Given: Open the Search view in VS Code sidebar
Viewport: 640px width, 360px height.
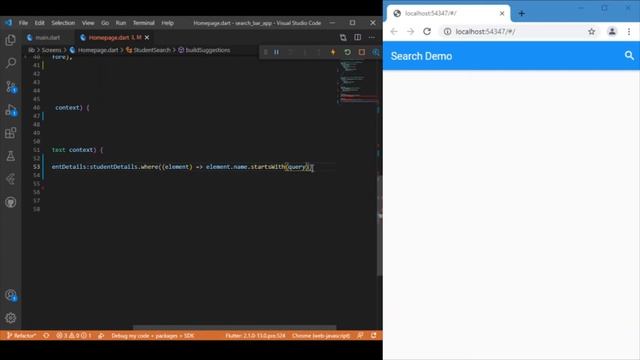Looking at the screenshot, I should (11, 62).
